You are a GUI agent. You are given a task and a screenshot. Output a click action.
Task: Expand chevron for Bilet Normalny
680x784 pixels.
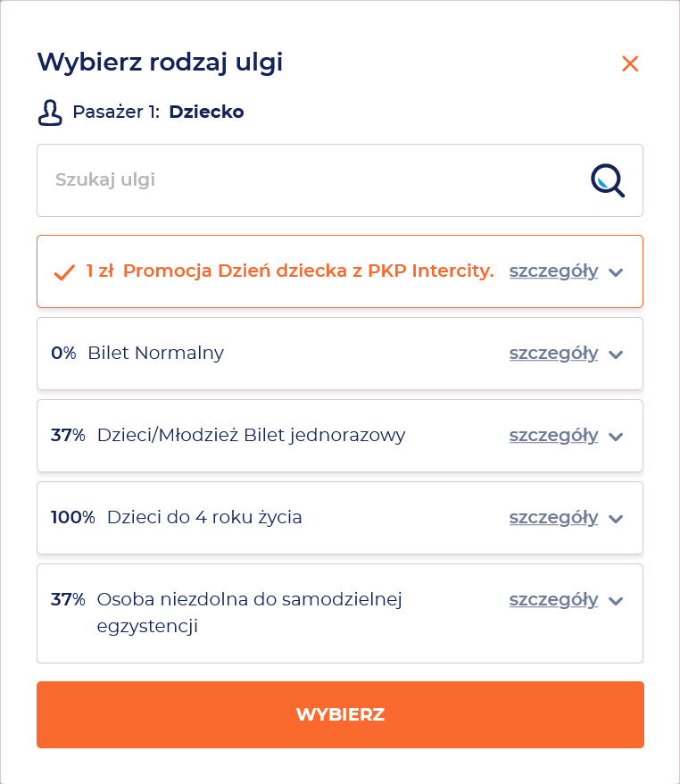coord(616,354)
